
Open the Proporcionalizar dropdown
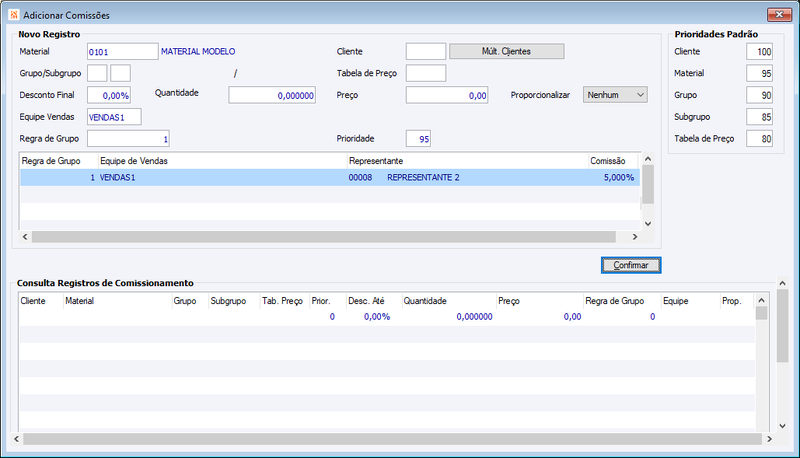point(615,95)
